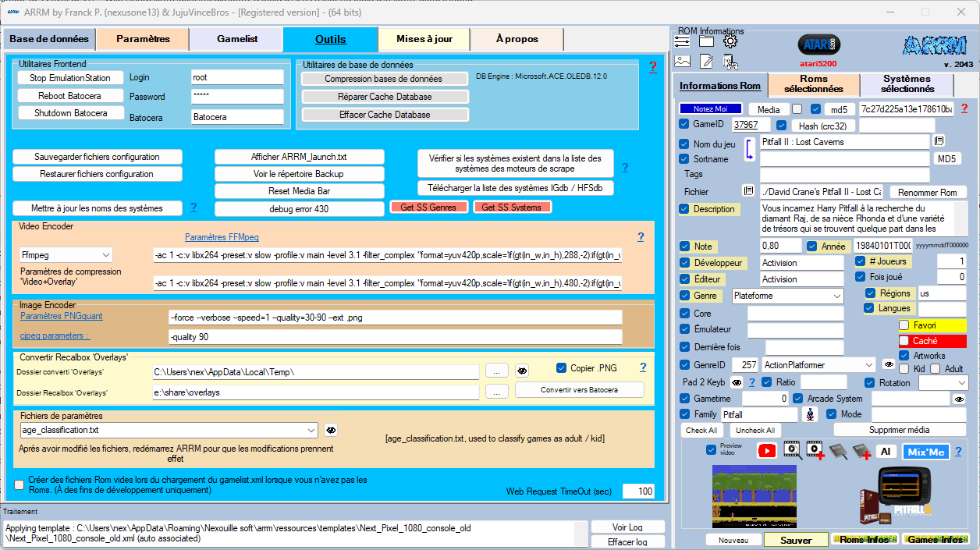Viewport: 980px width, 550px height.
Task: Click the folder icon in ROM Informations
Action: click(706, 41)
